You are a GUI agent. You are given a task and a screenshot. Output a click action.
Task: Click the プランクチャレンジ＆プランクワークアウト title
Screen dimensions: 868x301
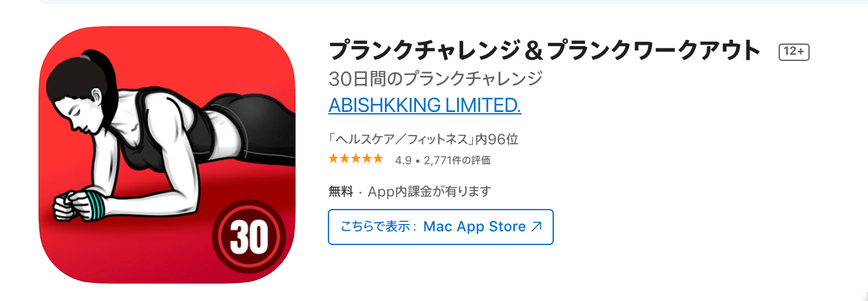click(x=545, y=50)
